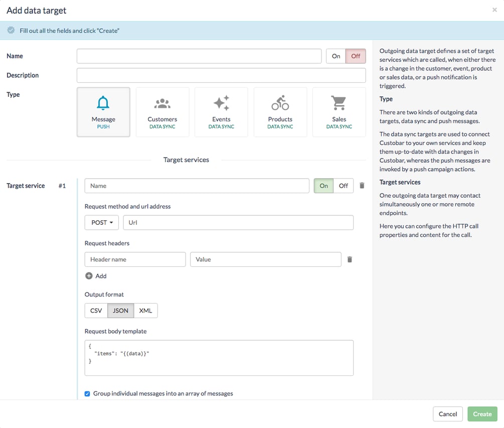The image size is (504, 428).
Task: Click the Cancel button
Action: 448,414
